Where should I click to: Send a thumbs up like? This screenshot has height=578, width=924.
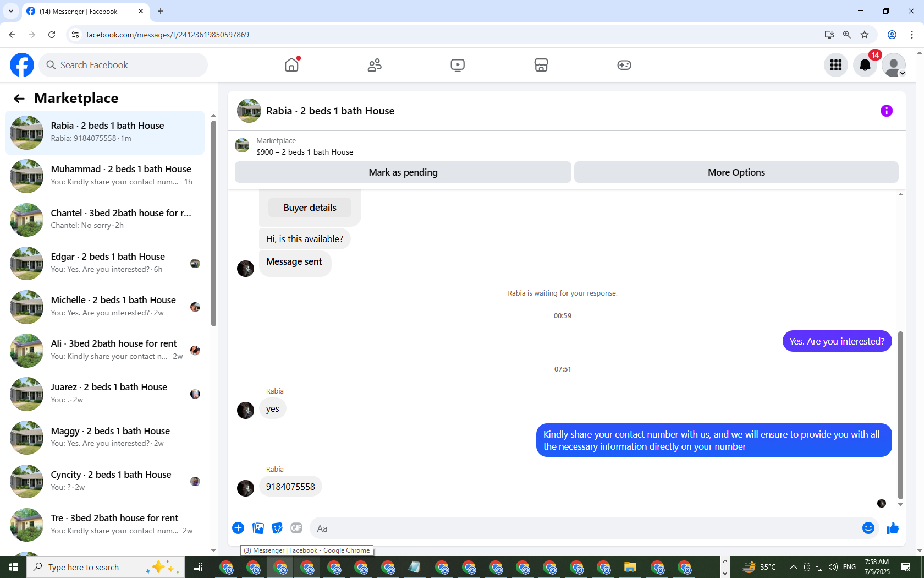click(892, 528)
